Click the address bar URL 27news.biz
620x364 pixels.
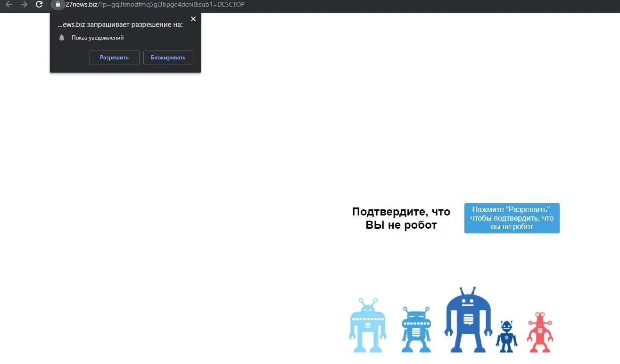(155, 4)
